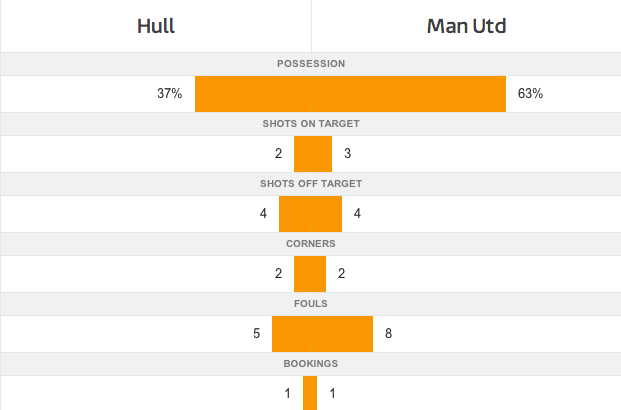Click the orange fouls bar
Screen dimensions: 621x410
point(322,333)
